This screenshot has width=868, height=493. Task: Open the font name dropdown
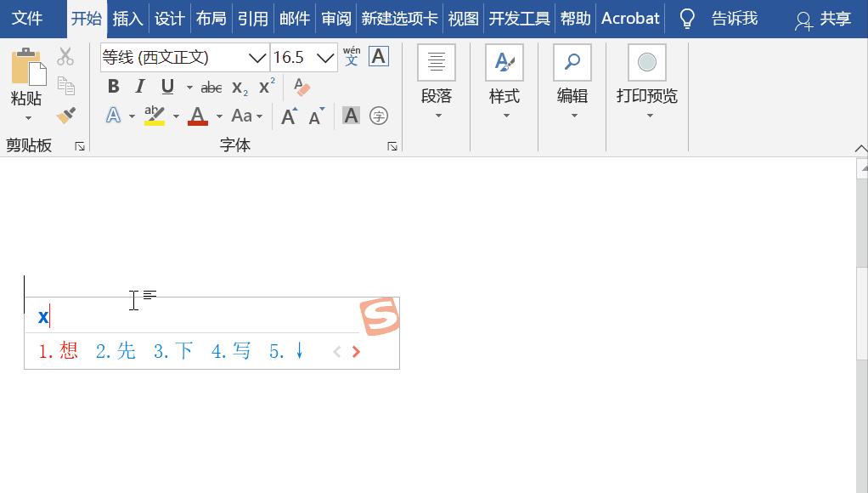(257, 56)
